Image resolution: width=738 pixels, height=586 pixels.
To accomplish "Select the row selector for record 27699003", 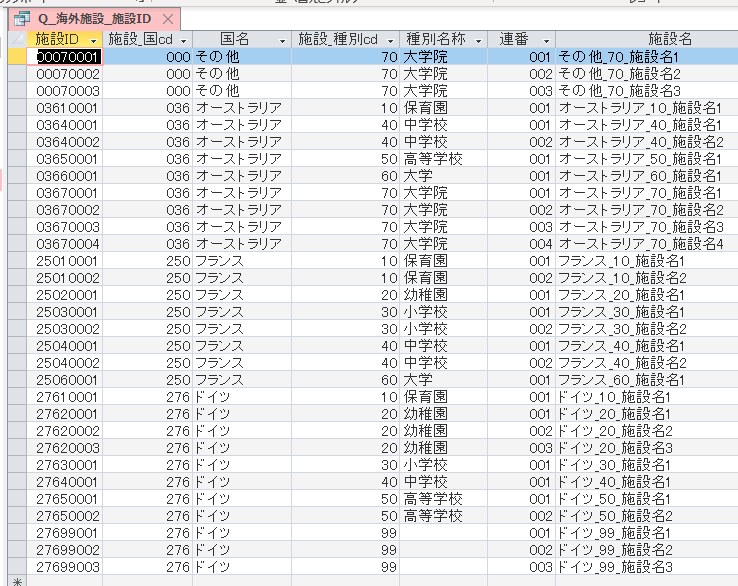I will (x=14, y=567).
